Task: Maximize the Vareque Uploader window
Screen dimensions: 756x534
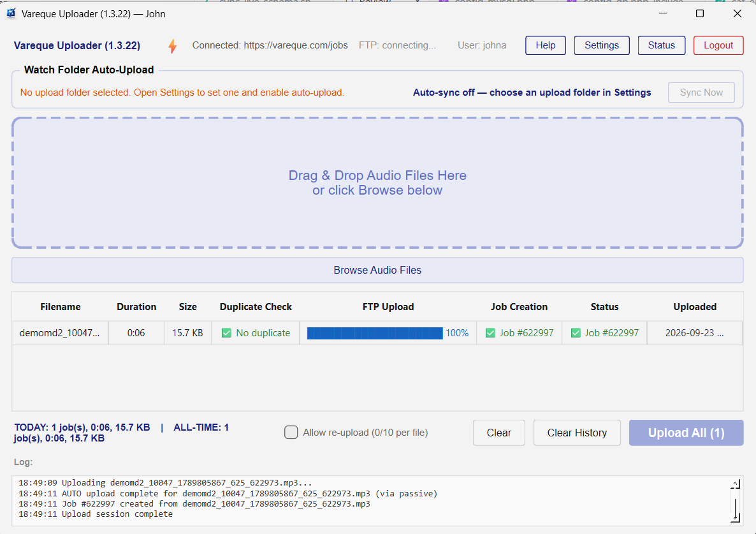Action: (x=700, y=13)
